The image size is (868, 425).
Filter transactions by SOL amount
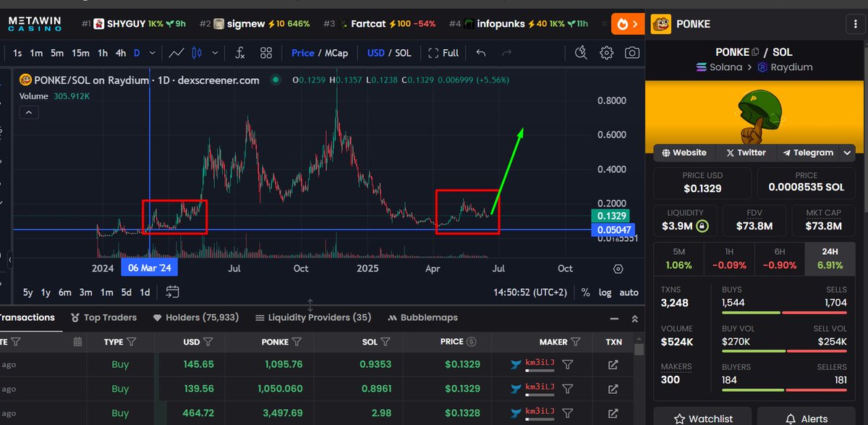click(386, 342)
